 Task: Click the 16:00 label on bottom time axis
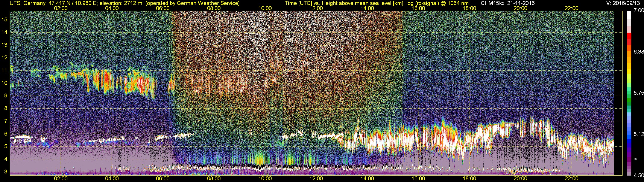(x=418, y=179)
